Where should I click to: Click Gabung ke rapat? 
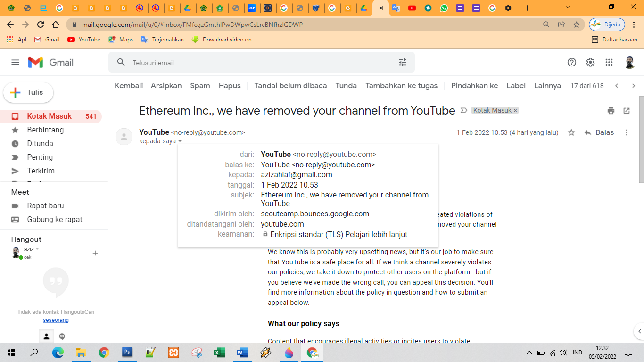pyautogui.click(x=55, y=220)
